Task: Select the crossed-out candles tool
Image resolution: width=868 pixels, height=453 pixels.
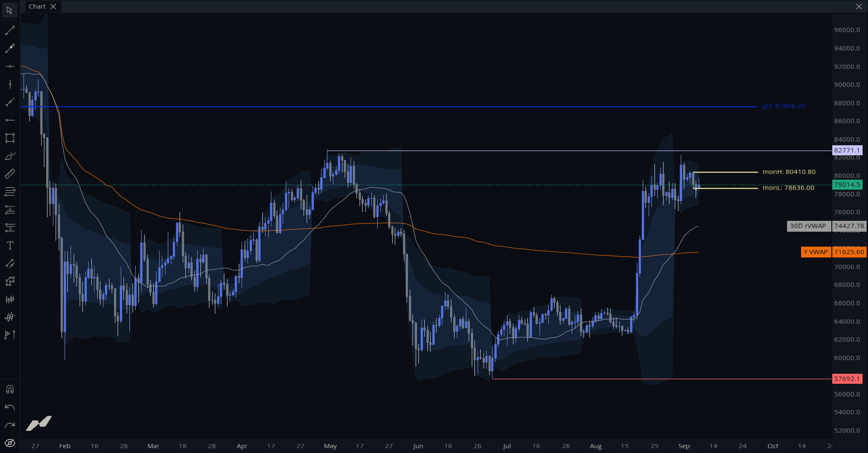Action: tap(9, 317)
